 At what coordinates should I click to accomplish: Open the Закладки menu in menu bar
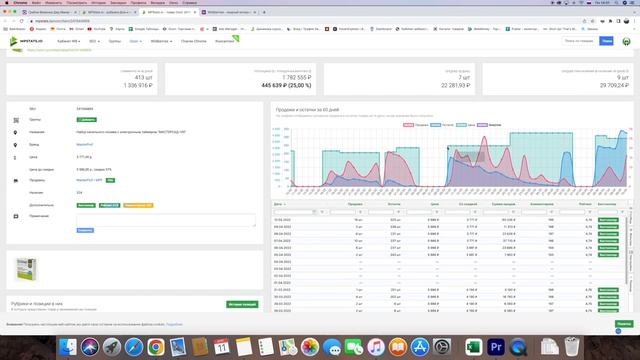tap(118, 2)
